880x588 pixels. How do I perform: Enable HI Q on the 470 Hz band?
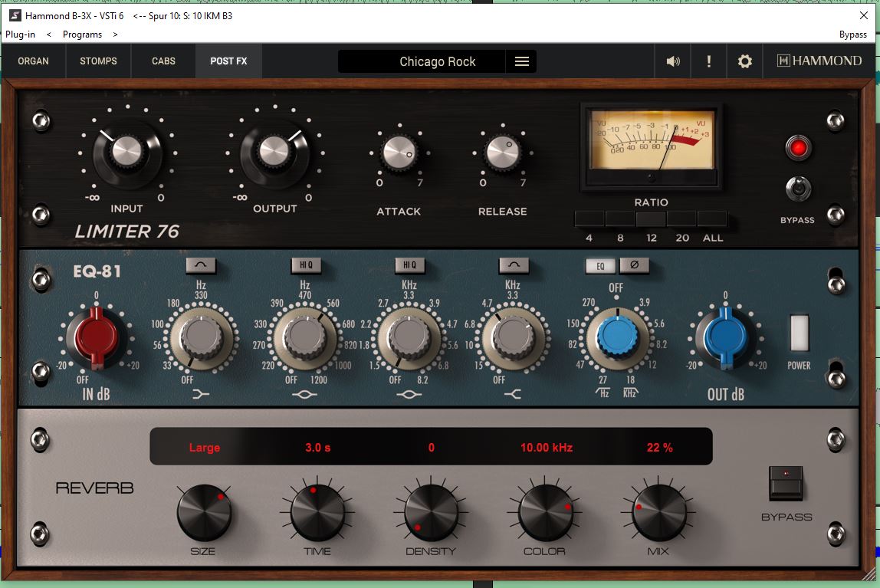point(306,265)
